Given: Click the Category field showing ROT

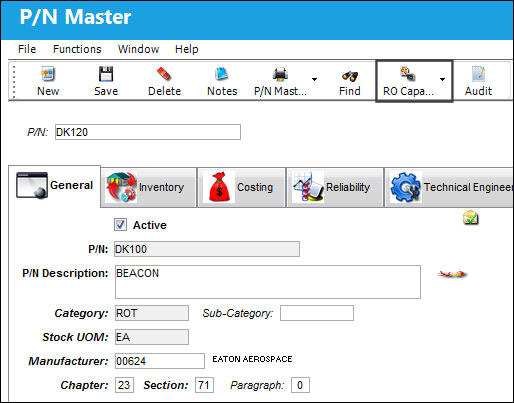Looking at the screenshot, I should (x=152, y=313).
